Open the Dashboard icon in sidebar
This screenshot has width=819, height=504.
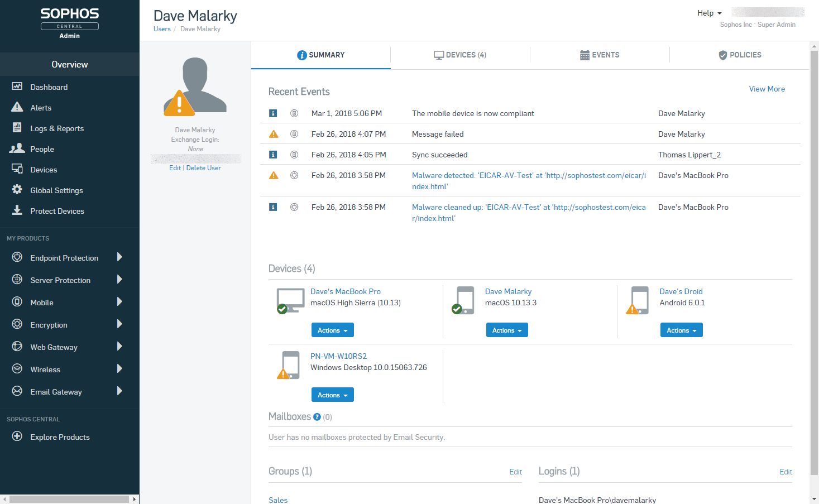(17, 87)
